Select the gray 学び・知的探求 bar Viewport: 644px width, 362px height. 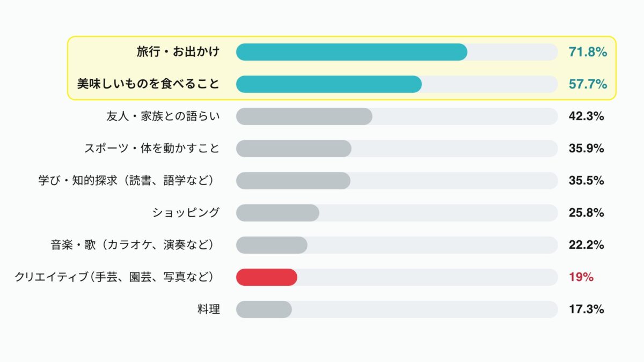[x=293, y=181]
